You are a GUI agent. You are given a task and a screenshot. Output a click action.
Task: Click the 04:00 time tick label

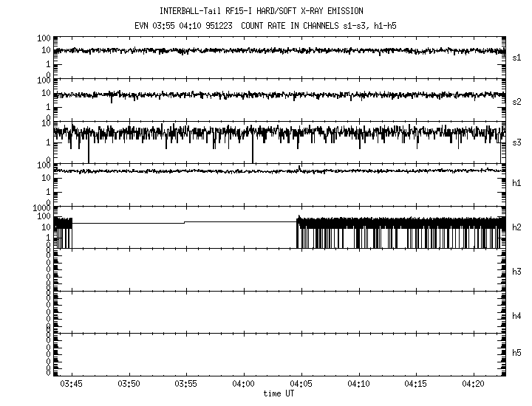click(x=243, y=385)
